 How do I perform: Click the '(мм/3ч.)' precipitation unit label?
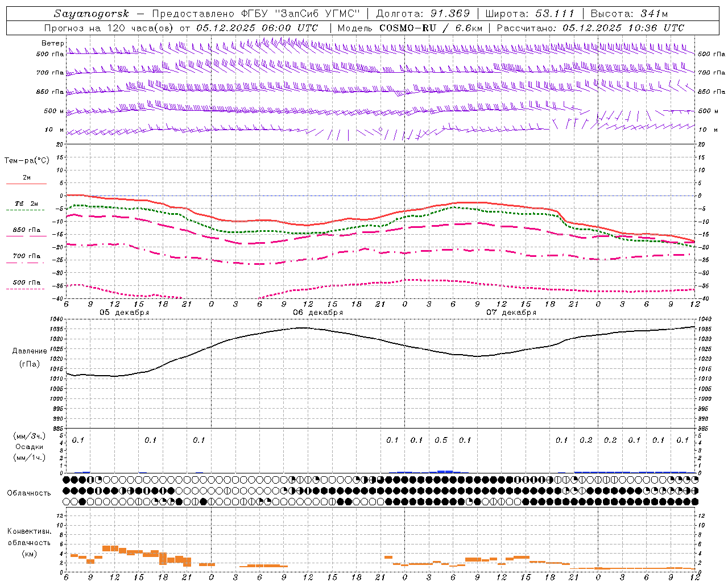[30, 436]
